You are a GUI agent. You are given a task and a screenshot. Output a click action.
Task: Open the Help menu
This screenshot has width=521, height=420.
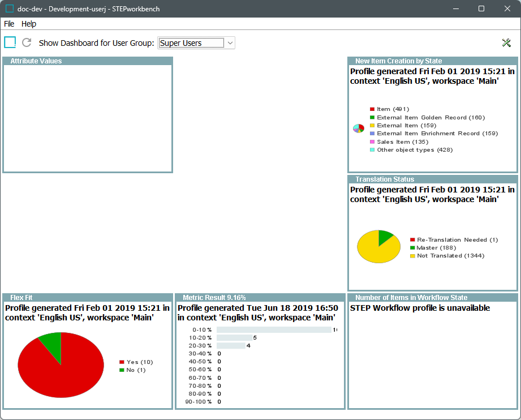[29, 24]
